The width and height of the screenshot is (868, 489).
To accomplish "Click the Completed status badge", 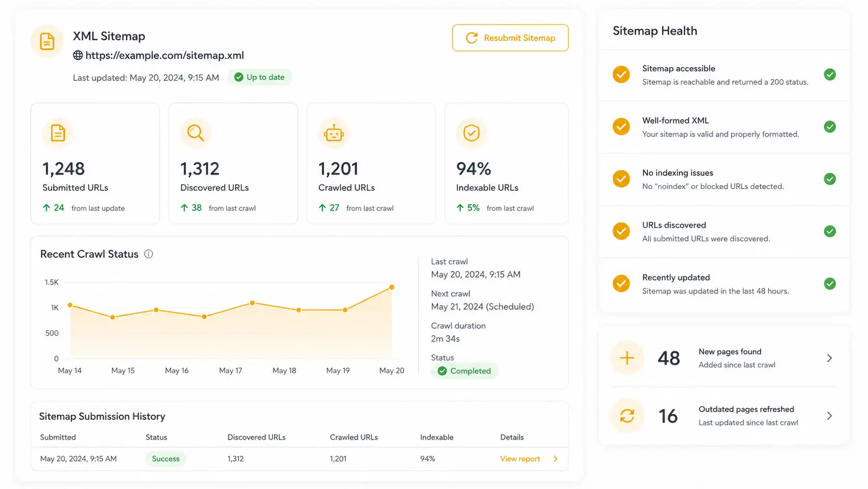I will pyautogui.click(x=465, y=371).
